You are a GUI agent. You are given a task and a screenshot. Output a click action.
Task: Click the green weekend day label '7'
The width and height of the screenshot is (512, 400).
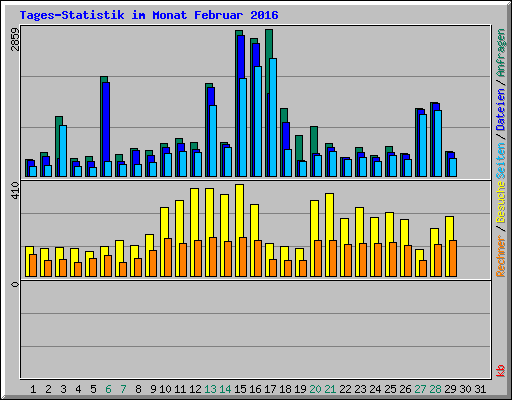pos(123,389)
